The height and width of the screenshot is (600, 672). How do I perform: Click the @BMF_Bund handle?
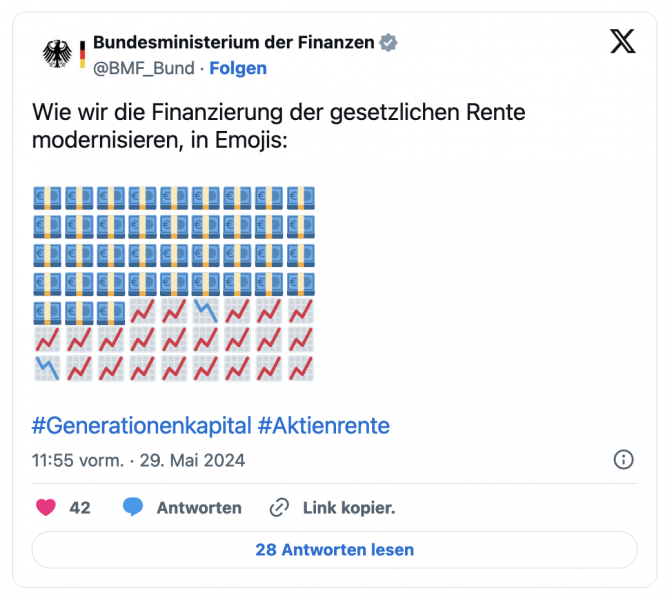point(144,69)
